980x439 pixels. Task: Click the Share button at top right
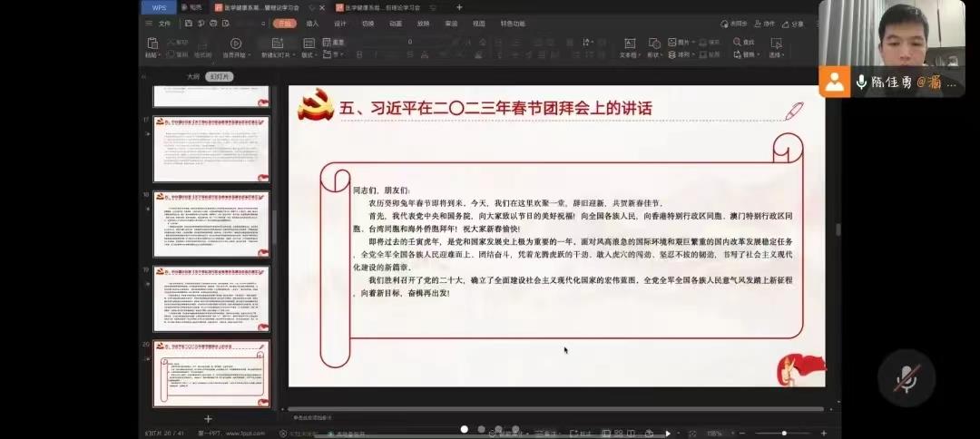coord(793,24)
